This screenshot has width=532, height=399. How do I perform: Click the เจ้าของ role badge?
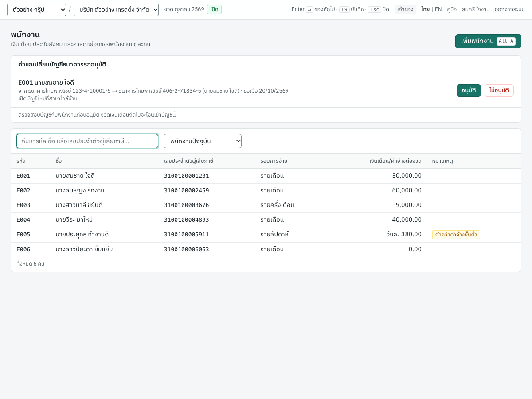[405, 9]
